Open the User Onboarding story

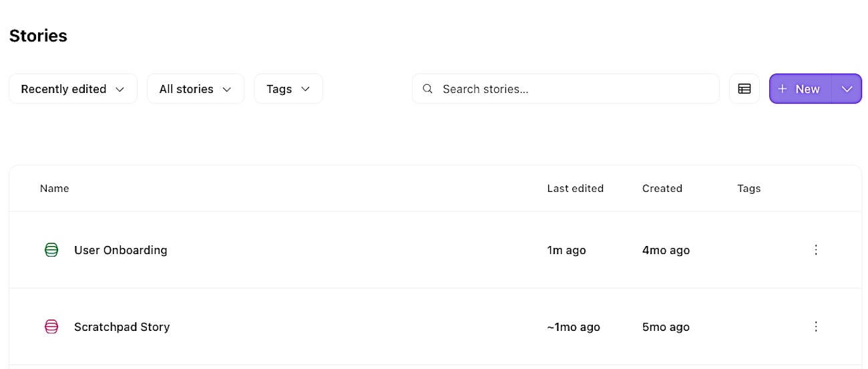[121, 250]
